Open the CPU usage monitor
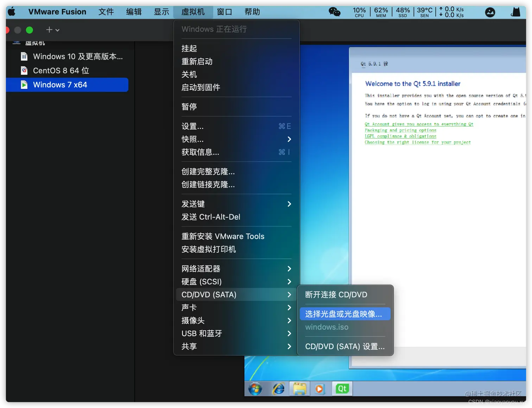The image size is (532, 408). click(x=359, y=12)
